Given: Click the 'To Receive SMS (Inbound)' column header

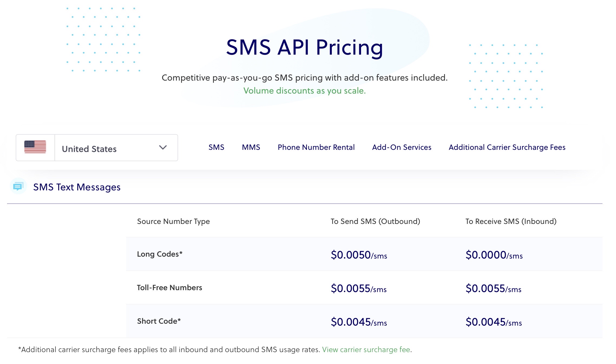Looking at the screenshot, I should (x=511, y=221).
